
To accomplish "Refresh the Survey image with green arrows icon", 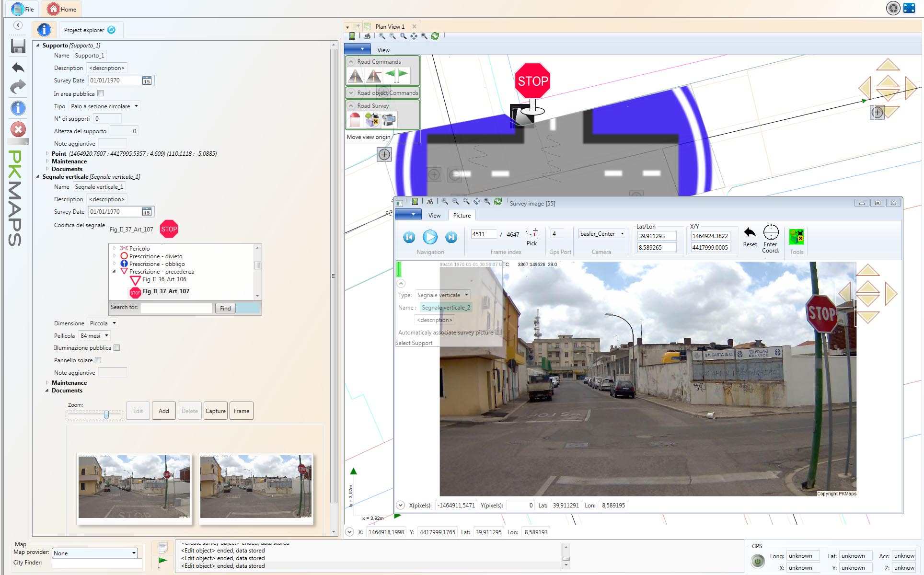I will (498, 202).
